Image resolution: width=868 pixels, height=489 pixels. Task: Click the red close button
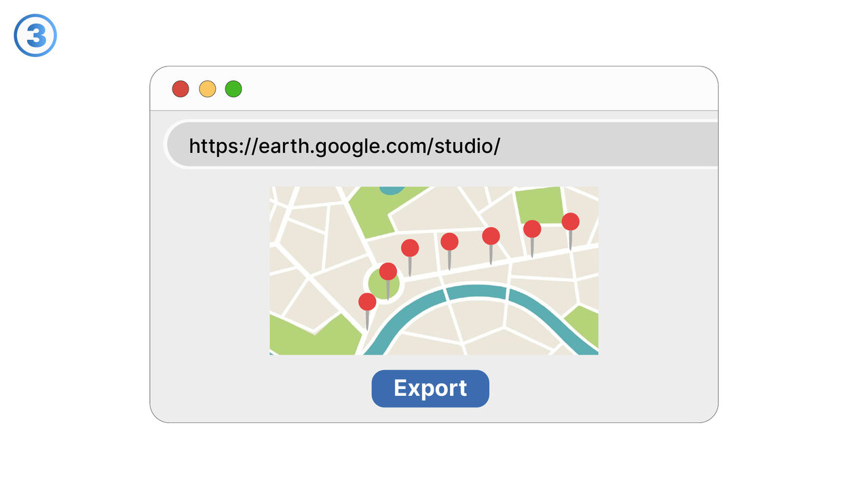(x=180, y=88)
